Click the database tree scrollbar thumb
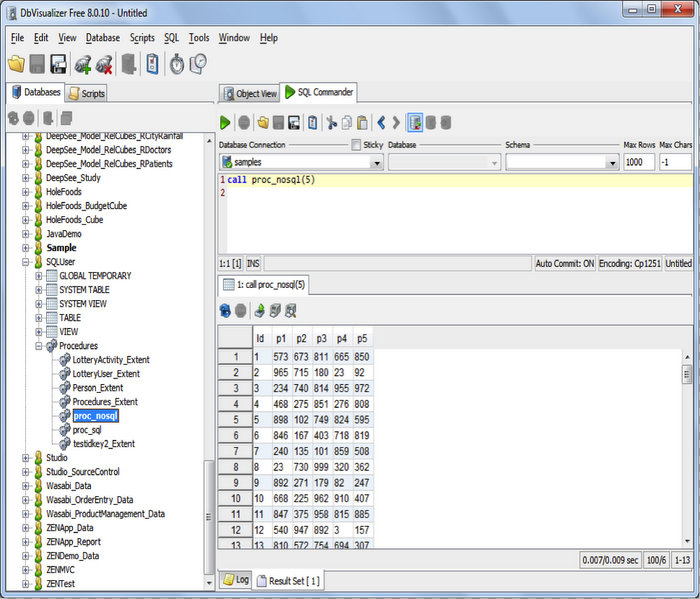Screen dimensions: 700x599 [208, 517]
